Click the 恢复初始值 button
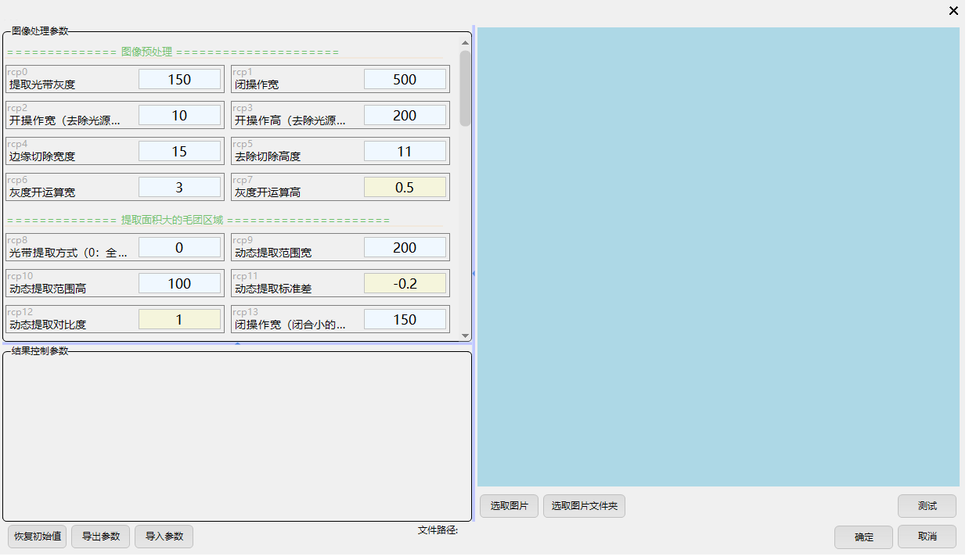This screenshot has width=969, height=560. (x=36, y=537)
